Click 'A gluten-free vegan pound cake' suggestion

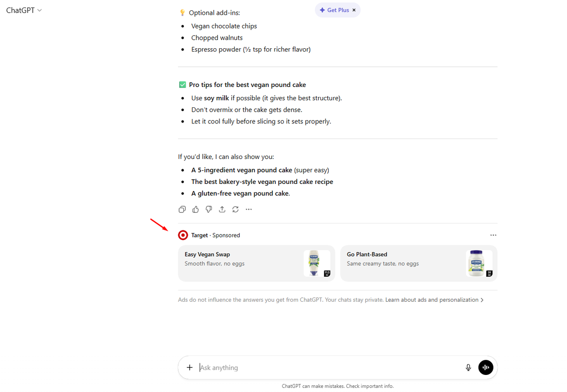[x=241, y=193]
